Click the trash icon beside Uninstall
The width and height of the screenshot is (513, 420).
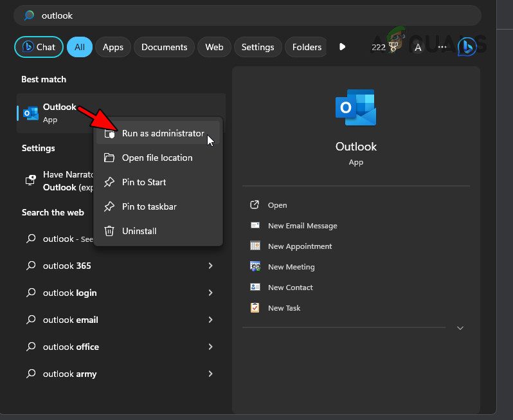pyautogui.click(x=109, y=231)
